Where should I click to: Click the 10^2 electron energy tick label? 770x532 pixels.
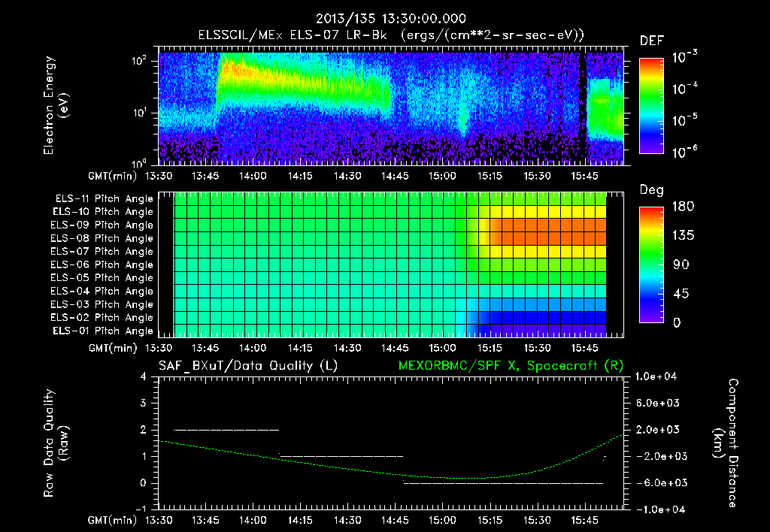coord(139,61)
